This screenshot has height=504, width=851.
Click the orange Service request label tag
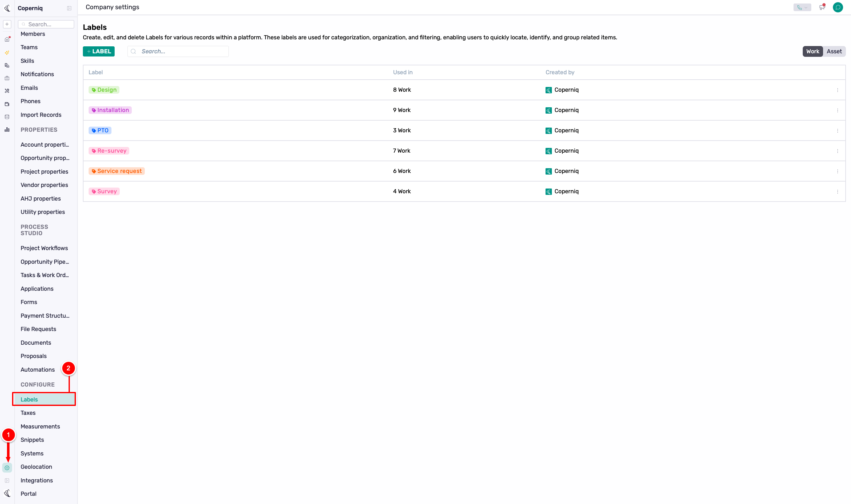(x=117, y=171)
